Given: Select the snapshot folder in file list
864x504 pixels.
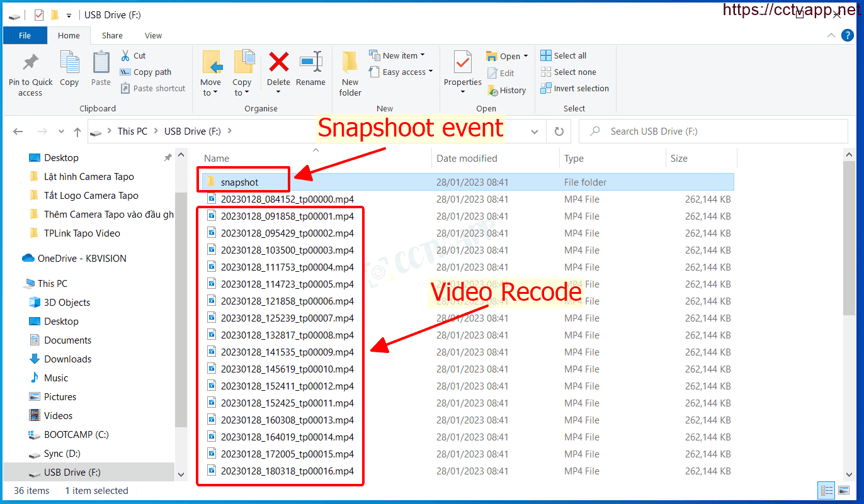Looking at the screenshot, I should point(239,182).
